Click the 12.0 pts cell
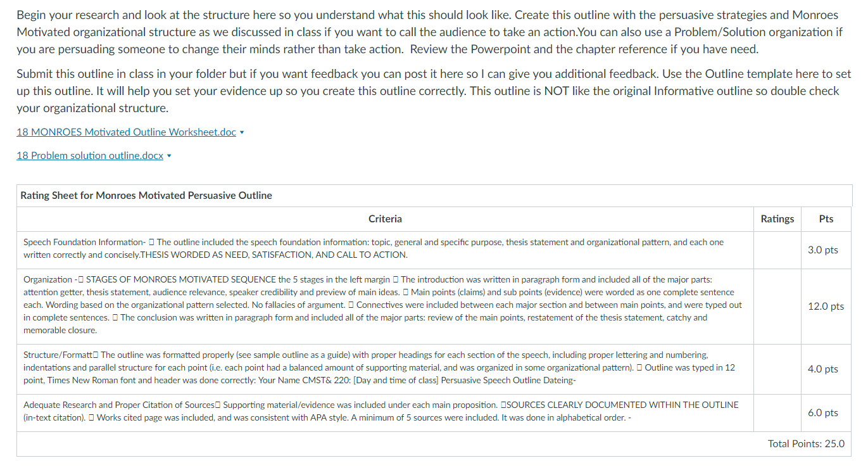 826,306
